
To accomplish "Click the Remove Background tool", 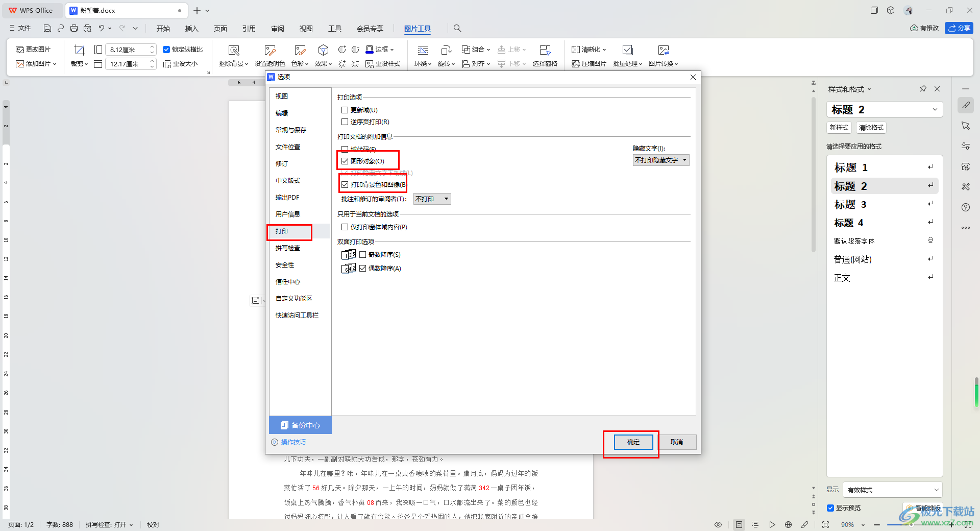I will [233, 55].
